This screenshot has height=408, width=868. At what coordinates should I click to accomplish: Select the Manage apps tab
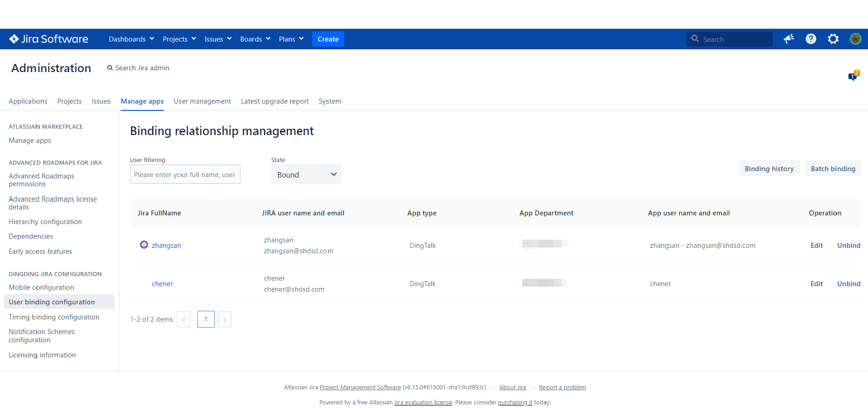pos(142,101)
